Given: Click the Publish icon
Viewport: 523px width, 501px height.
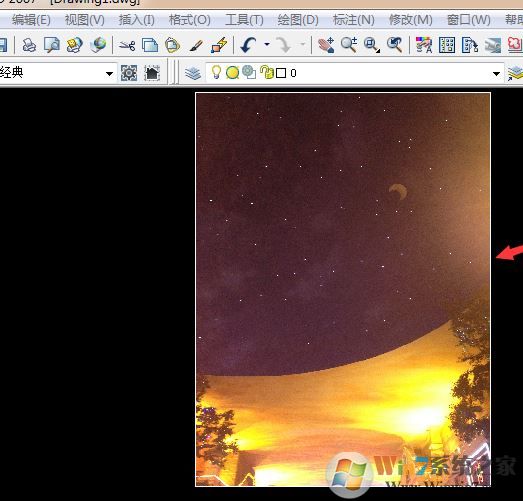Looking at the screenshot, I should click(x=74, y=45).
